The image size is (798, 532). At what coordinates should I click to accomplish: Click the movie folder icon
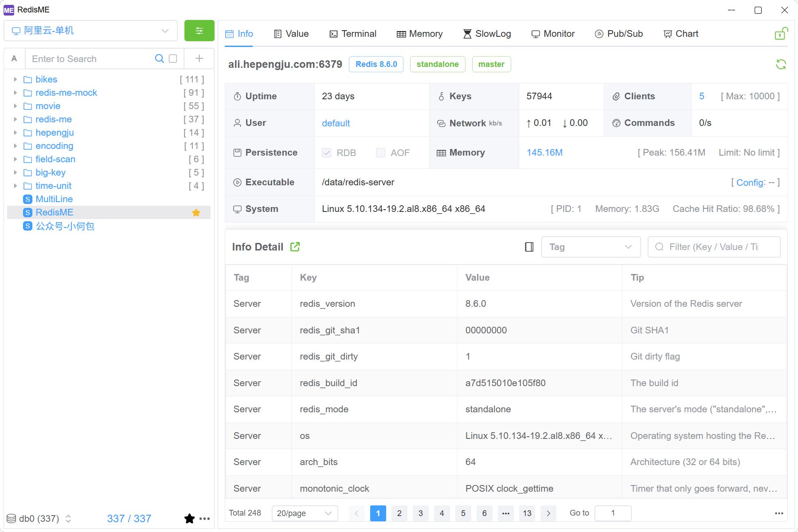(27, 106)
